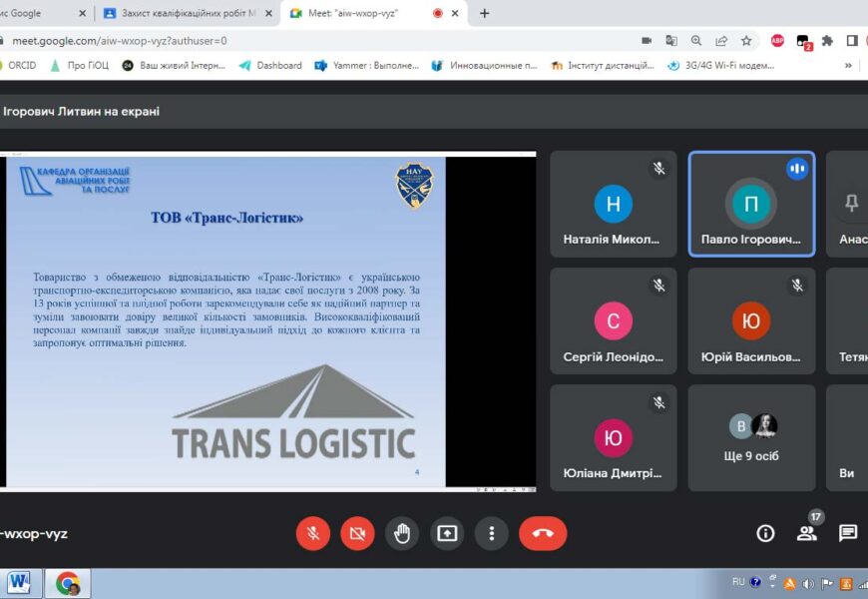Show the participants list with 17 badge
Screen dimensions: 868x599
[x=806, y=532]
